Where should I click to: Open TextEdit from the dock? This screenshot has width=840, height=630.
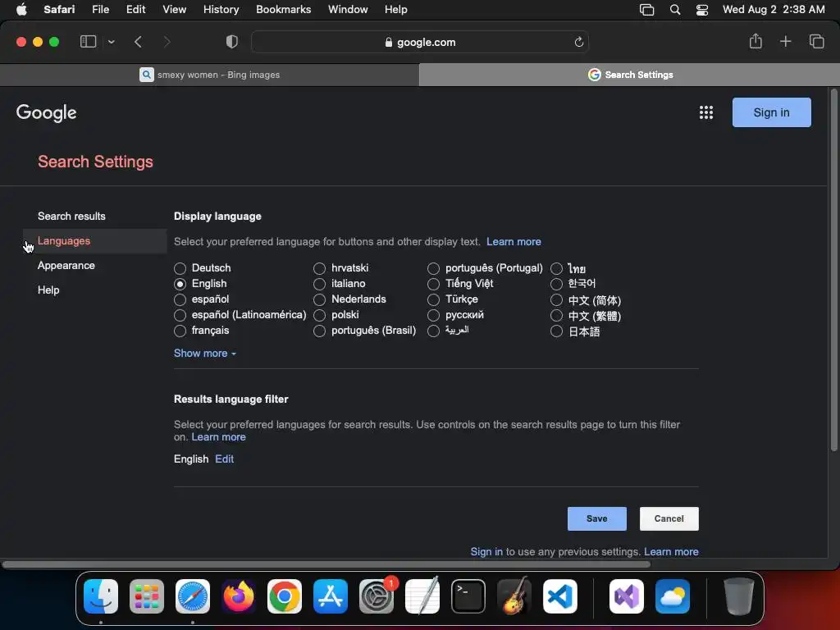point(422,596)
